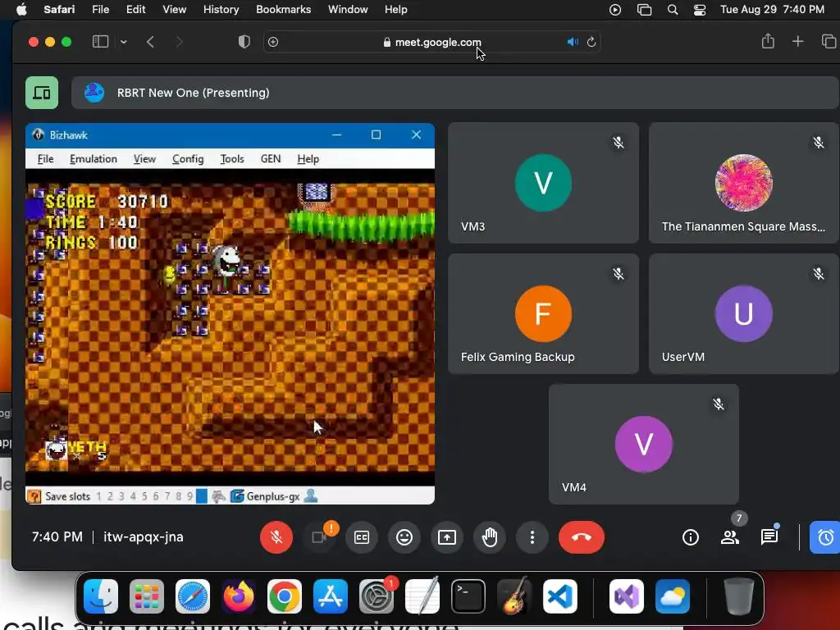Viewport: 840px width, 630px height.
Task: Leave the call with the red hang-up button
Action: 582,536
